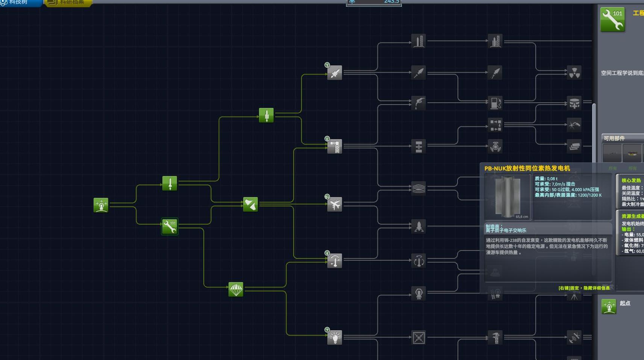Select the Advanced Rocketry engine node
This screenshot has height=360, width=644.
[x=335, y=73]
